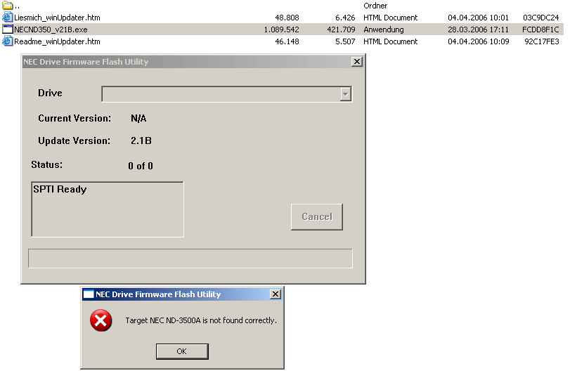The width and height of the screenshot is (577, 392).
Task: Click the Cancel button in flash utility
Action: click(316, 216)
